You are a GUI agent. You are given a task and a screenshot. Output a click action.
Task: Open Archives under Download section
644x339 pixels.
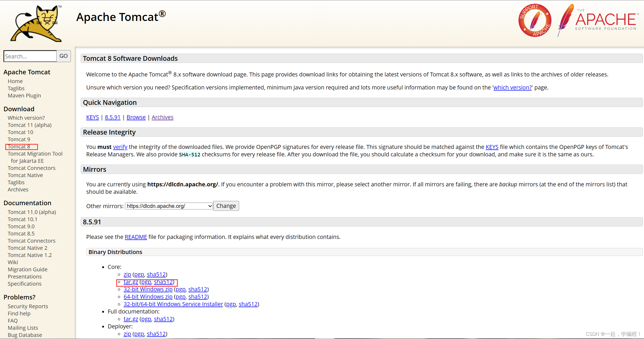(x=18, y=189)
